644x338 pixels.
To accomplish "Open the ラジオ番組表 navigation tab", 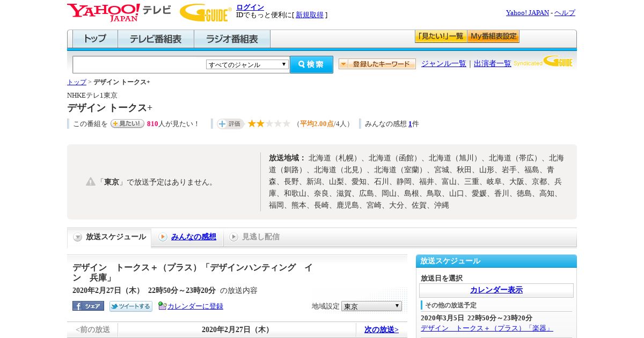I will point(232,39).
